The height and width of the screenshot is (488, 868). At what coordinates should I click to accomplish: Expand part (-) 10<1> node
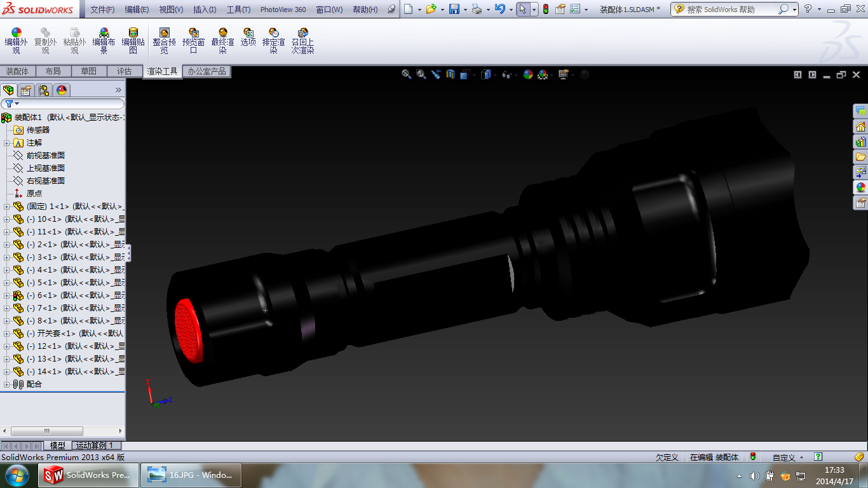pos(7,219)
